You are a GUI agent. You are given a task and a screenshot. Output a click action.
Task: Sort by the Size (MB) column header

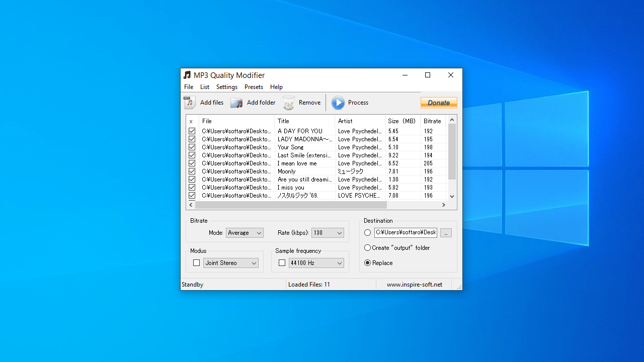tap(403, 121)
